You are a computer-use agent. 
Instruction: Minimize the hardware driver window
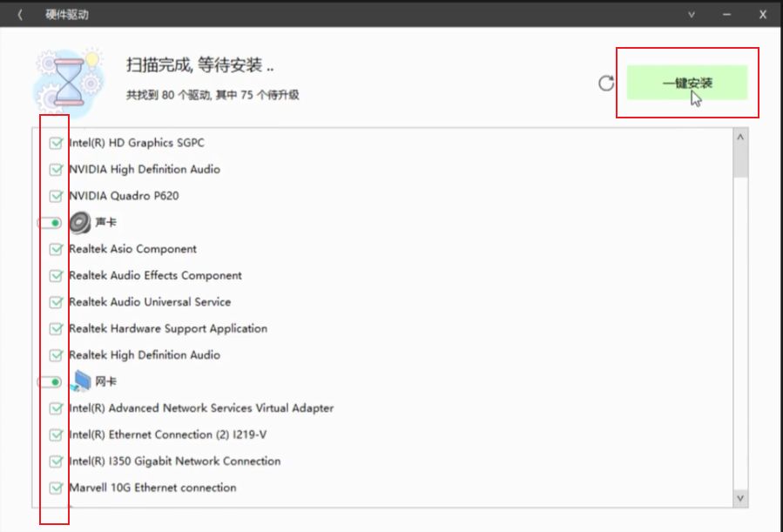pyautogui.click(x=726, y=15)
